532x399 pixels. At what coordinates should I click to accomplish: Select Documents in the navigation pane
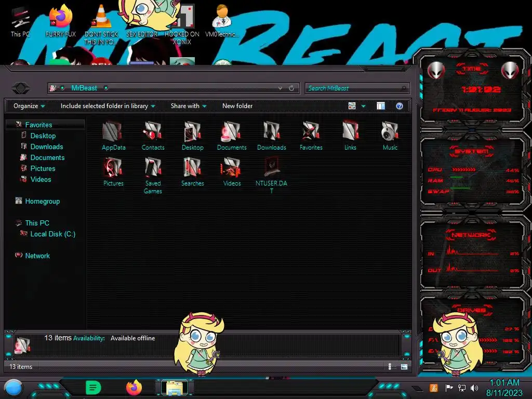tap(47, 157)
